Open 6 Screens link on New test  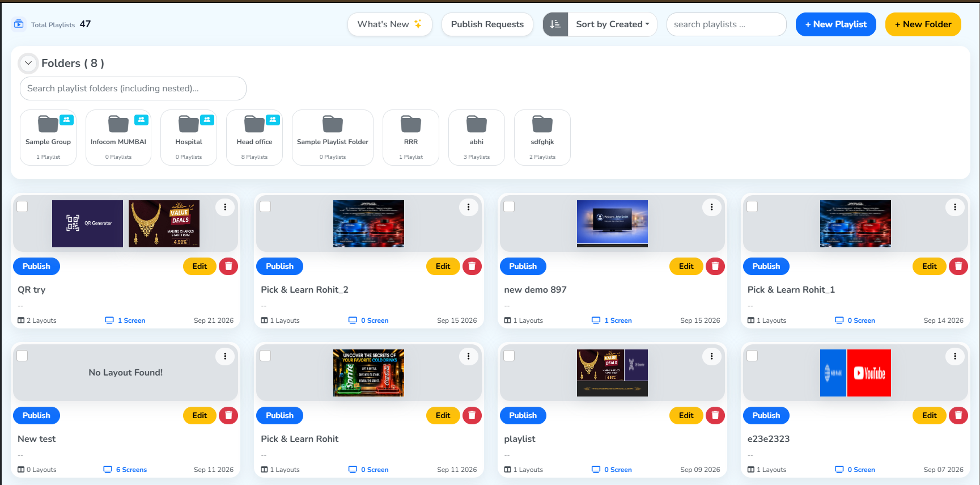[125, 470]
